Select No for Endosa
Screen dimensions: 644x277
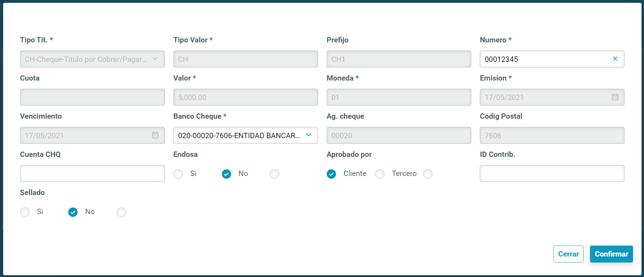(x=226, y=174)
